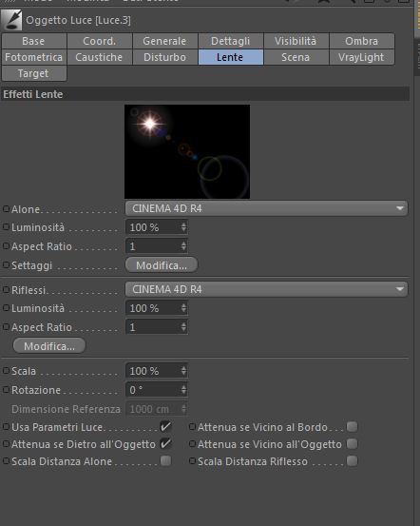Viewport: 420px width, 526px height.
Task: Enable Attenua se Vicino al Bordo checkbox
Action: click(x=352, y=427)
